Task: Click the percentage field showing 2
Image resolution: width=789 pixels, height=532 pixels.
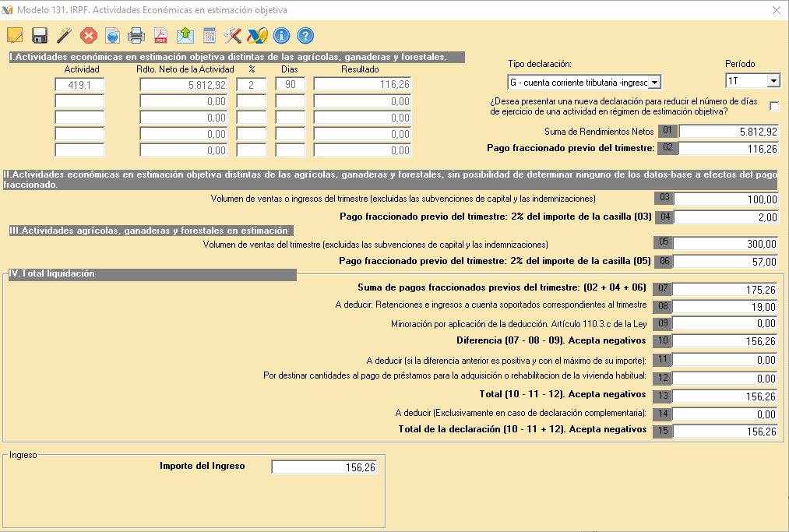Action: click(251, 85)
